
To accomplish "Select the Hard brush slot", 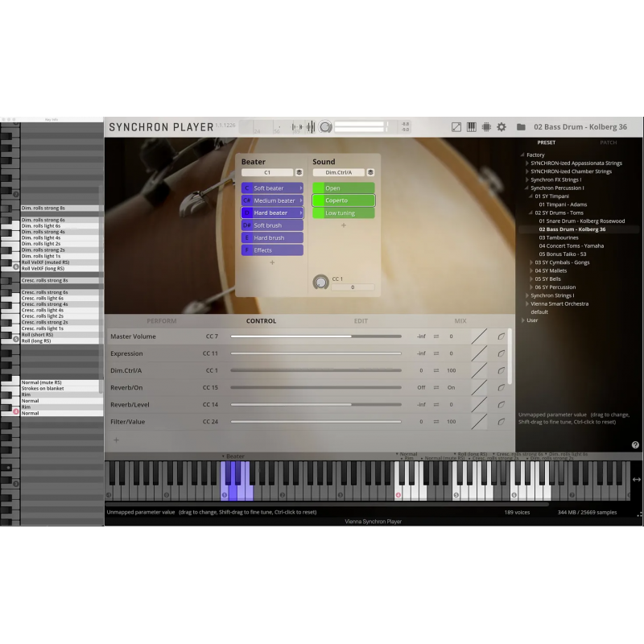I will click(272, 237).
